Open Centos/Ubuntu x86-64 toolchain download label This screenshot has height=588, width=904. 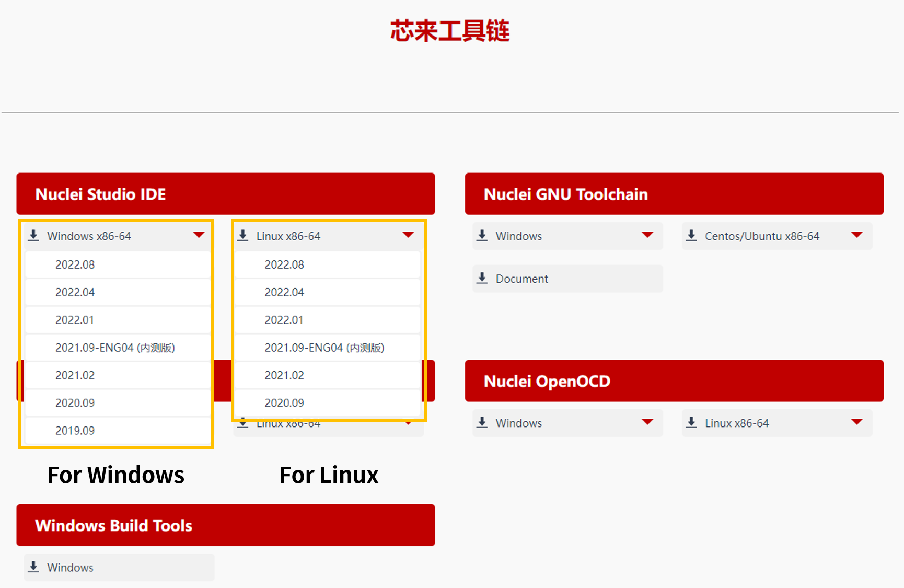(x=762, y=236)
